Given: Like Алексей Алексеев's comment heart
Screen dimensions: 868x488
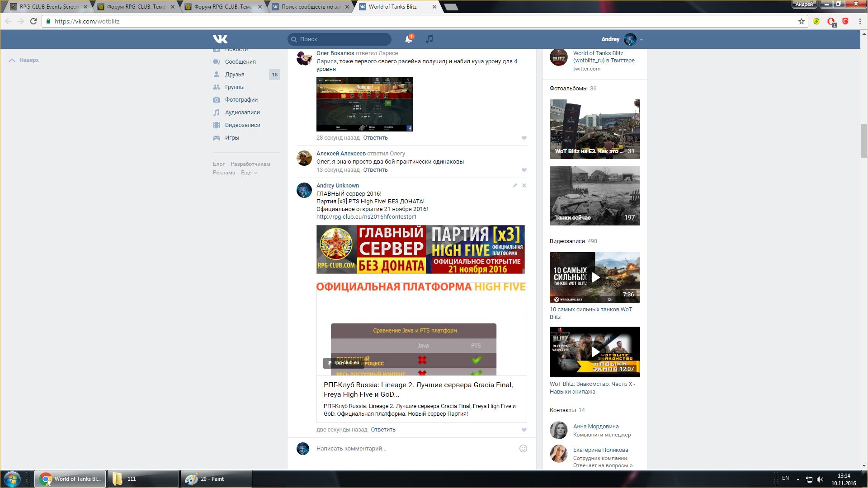Looking at the screenshot, I should click(x=524, y=170).
